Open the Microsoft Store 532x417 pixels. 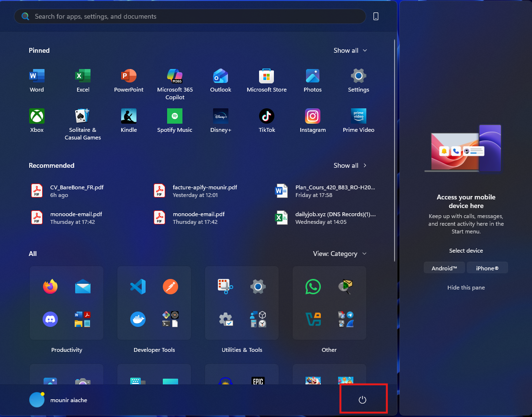267,81
